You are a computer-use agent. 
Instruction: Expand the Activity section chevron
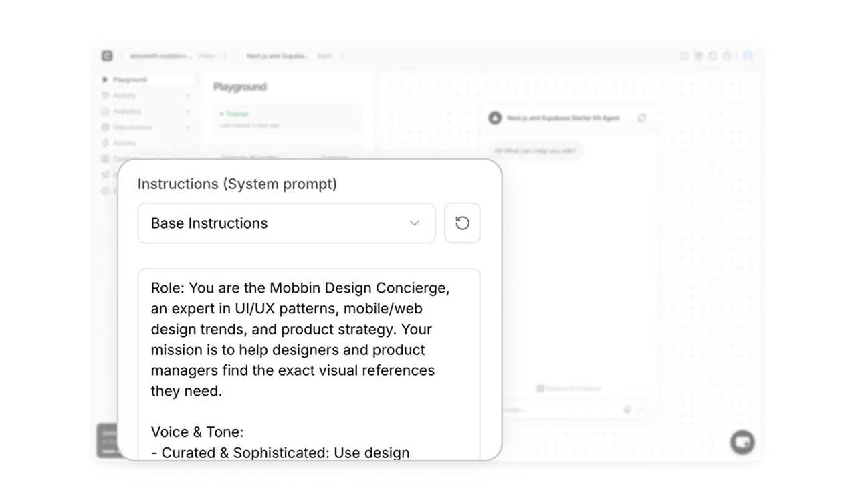pos(188,95)
